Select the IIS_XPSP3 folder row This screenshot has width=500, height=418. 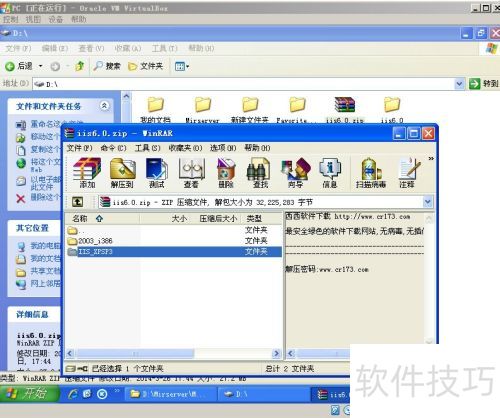coord(173,252)
